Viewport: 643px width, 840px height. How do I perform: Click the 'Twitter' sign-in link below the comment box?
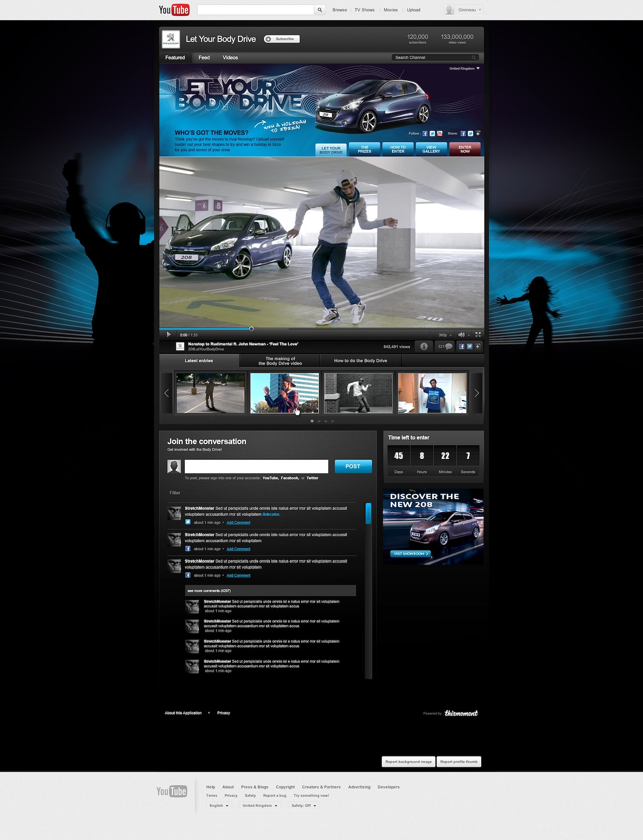[312, 478]
